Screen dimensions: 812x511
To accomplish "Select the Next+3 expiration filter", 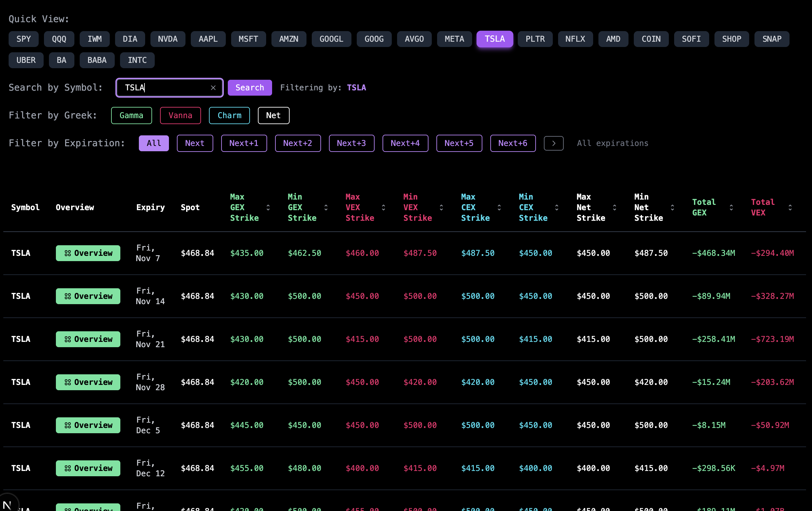I will [x=351, y=143].
